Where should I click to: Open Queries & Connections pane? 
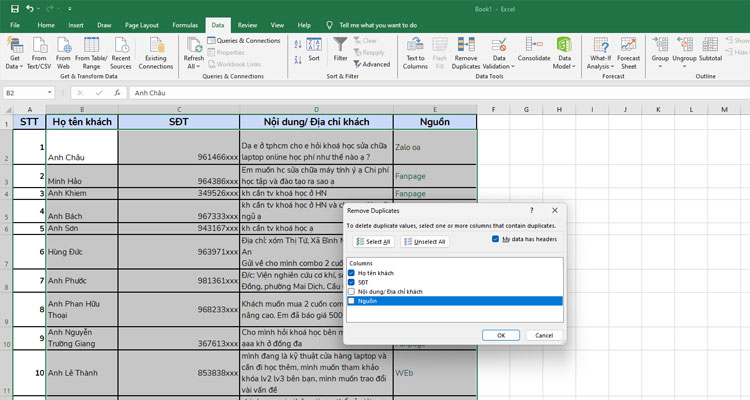244,41
